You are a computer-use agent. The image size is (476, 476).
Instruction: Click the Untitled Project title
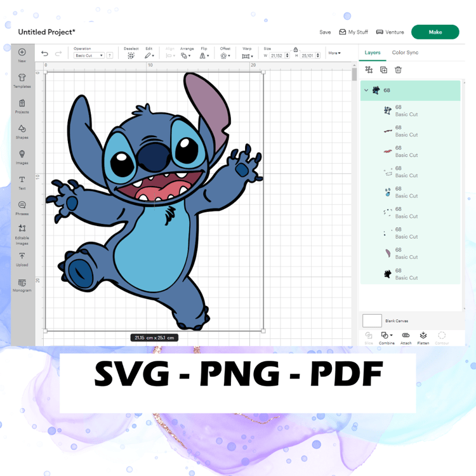pos(46,32)
